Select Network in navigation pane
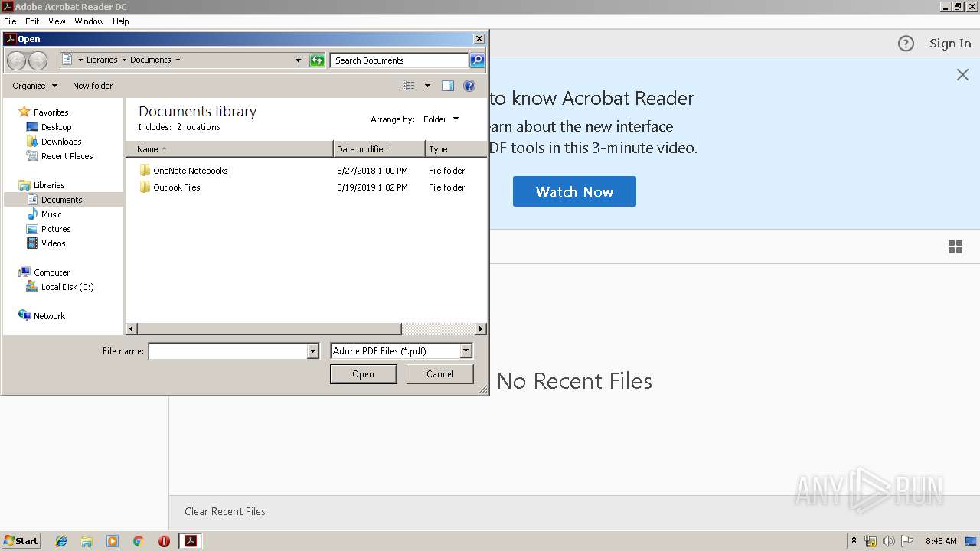The image size is (980, 551). pos(49,316)
